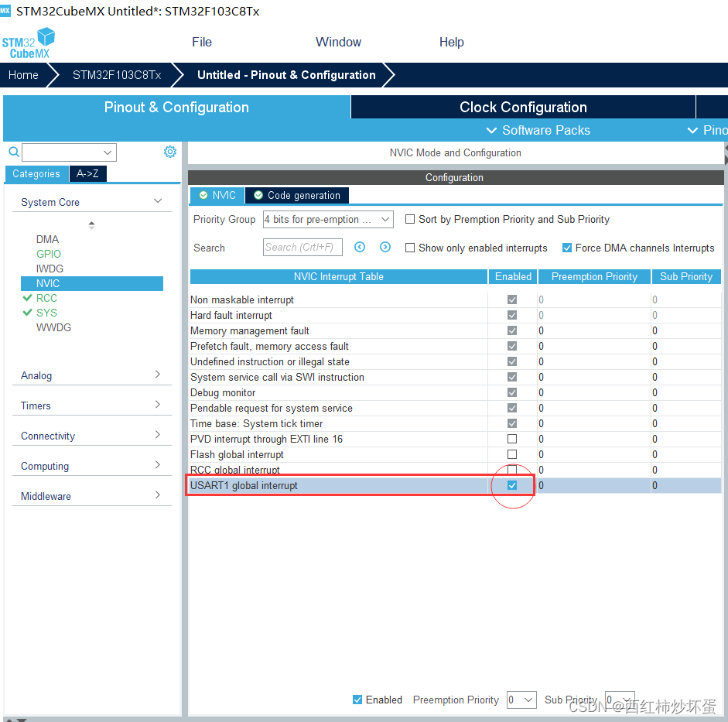
Task: Select WWDG in System Core list
Action: click(x=53, y=327)
